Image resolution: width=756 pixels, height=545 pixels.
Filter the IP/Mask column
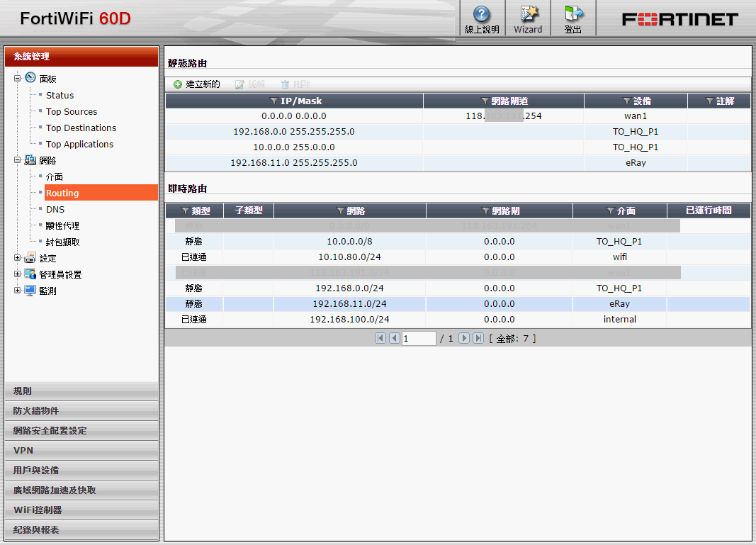pyautogui.click(x=274, y=101)
